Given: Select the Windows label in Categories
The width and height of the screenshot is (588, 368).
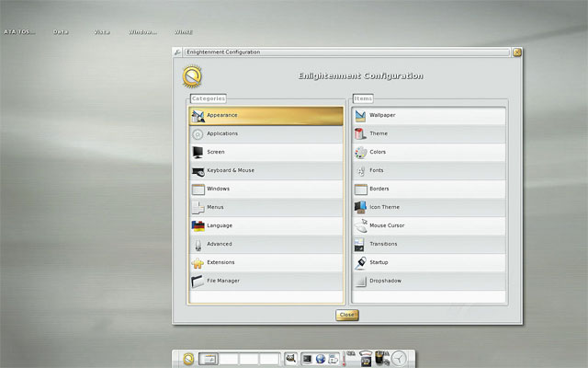Looking at the screenshot, I should pyautogui.click(x=219, y=189).
